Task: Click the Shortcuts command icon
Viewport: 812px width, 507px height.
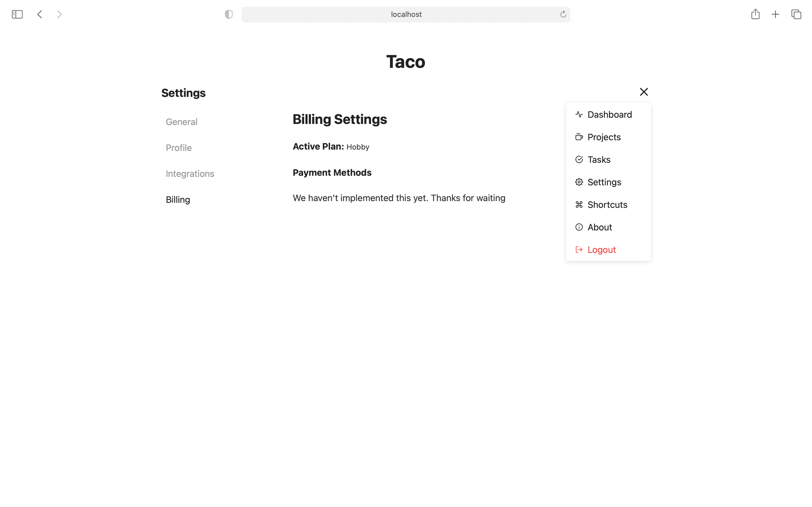Action: click(x=579, y=204)
